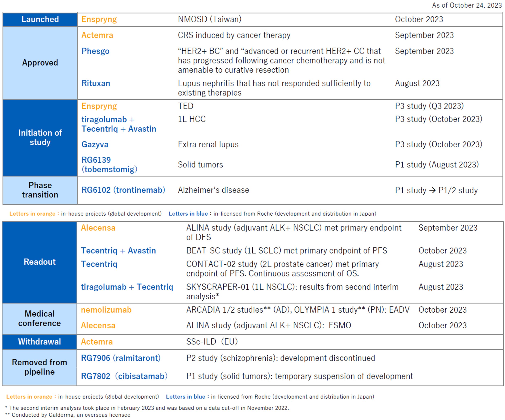The height and width of the screenshot is (420, 505).
Task: Select the BEAT-SC study description
Action: pyautogui.click(x=287, y=251)
